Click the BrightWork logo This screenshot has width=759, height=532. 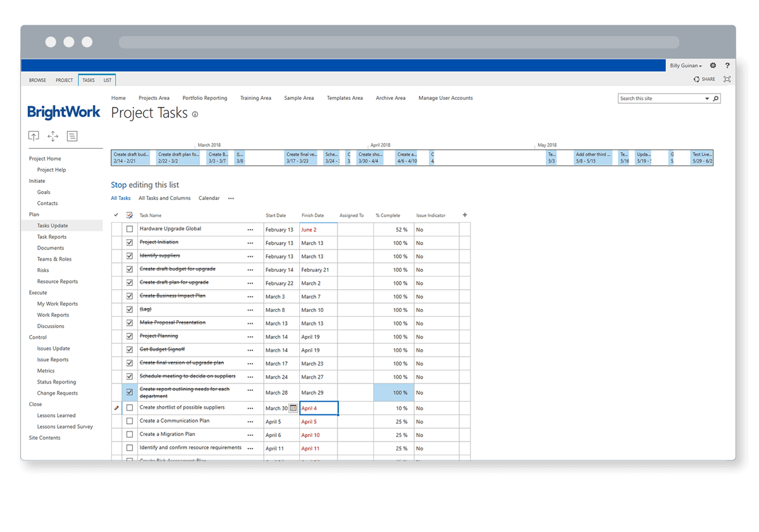tap(64, 112)
